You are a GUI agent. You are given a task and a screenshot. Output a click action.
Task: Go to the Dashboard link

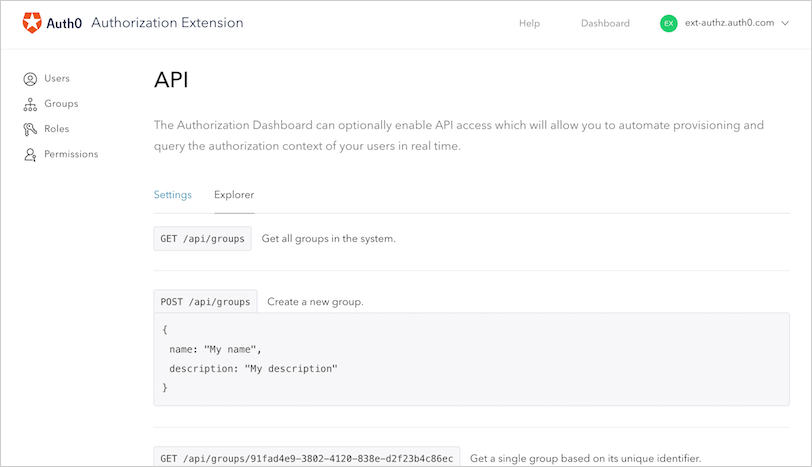click(605, 23)
